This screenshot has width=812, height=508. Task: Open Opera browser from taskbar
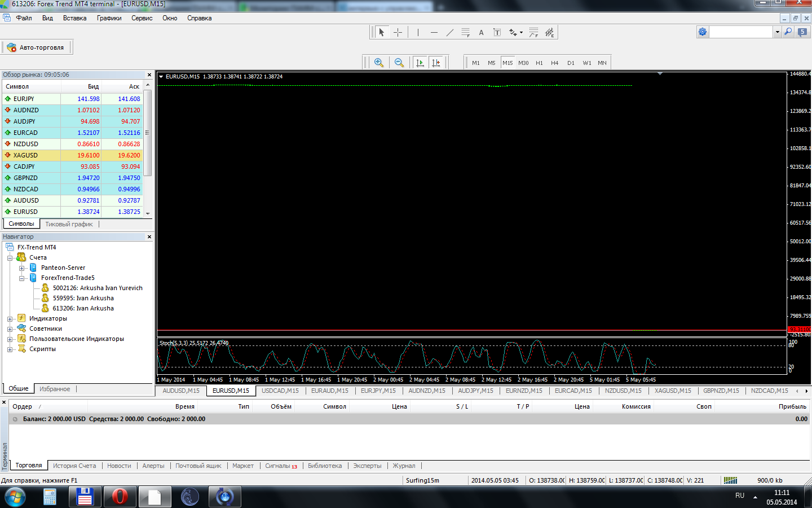tap(120, 497)
